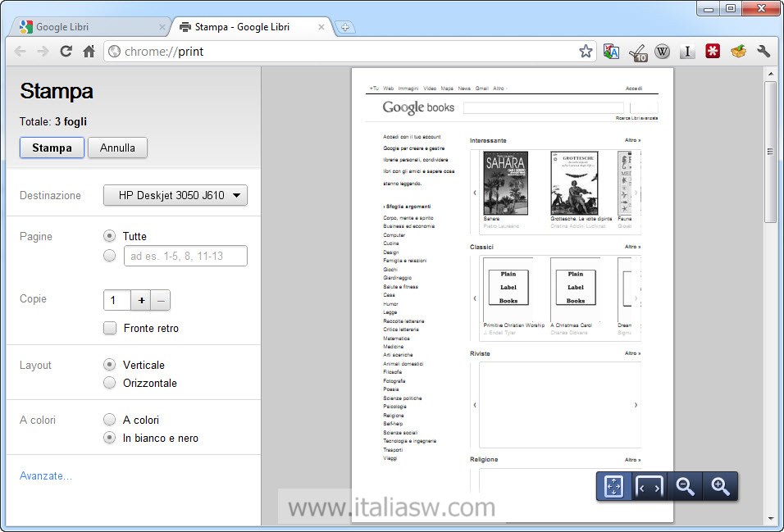The image size is (784, 532).
Task: Select the Tutte pages radio button
Action: tap(110, 236)
